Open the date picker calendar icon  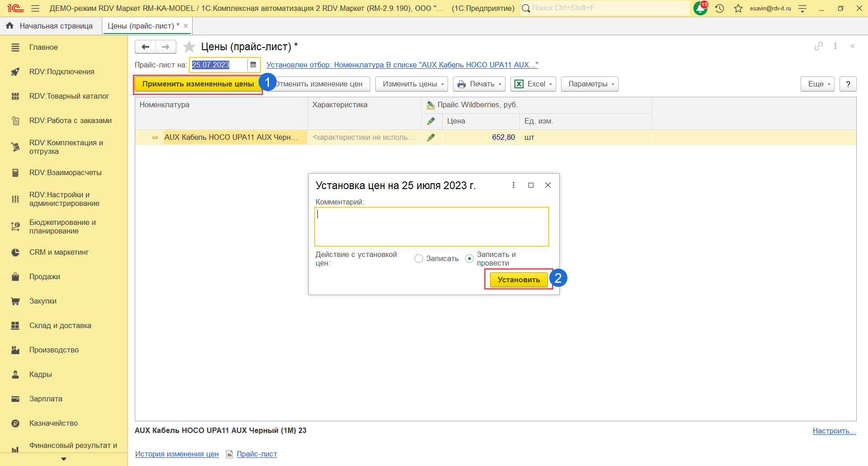[x=253, y=65]
